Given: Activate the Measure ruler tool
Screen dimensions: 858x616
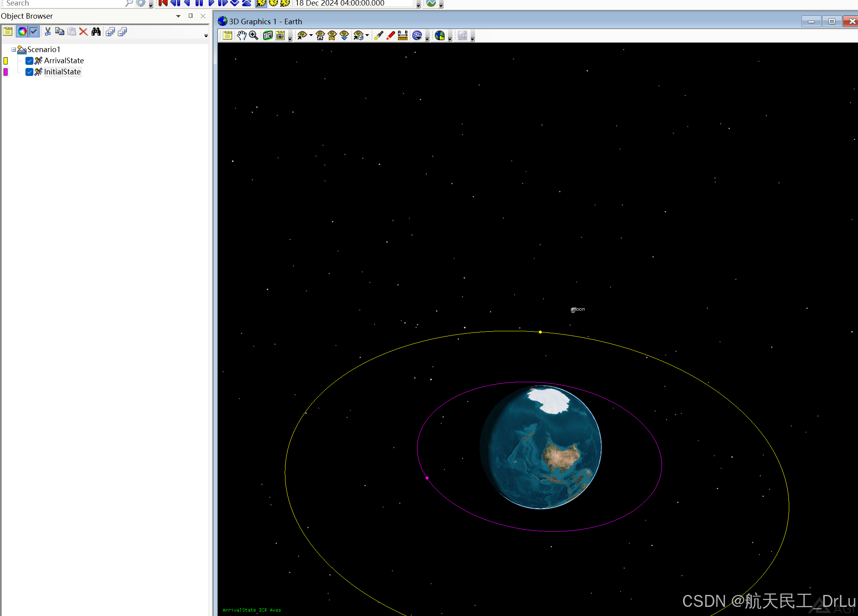Looking at the screenshot, I should (x=403, y=36).
